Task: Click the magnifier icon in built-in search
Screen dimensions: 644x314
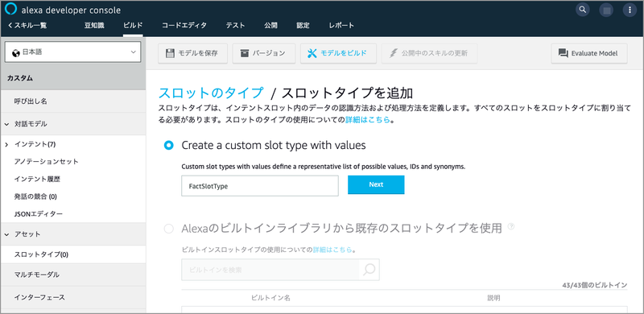Action: [x=369, y=270]
